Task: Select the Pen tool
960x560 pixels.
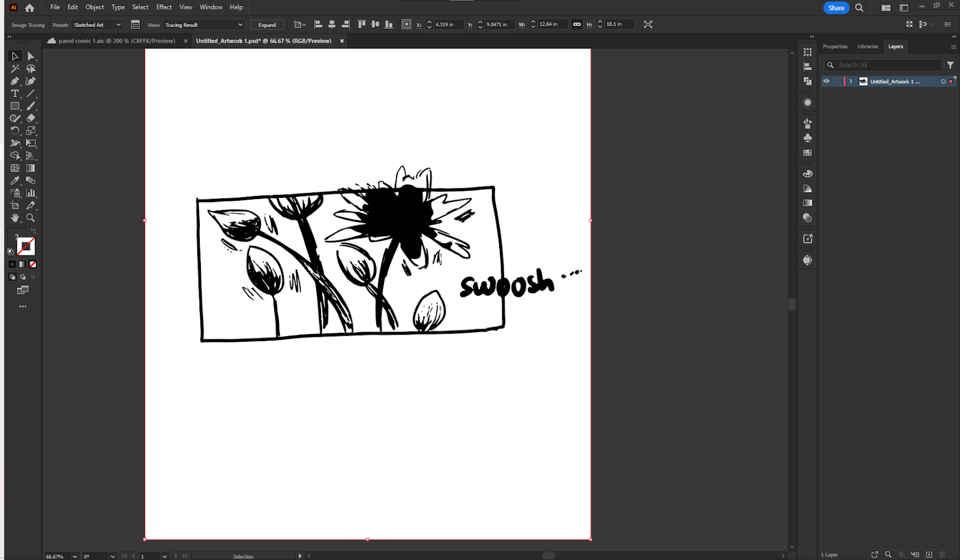Action: pyautogui.click(x=15, y=81)
